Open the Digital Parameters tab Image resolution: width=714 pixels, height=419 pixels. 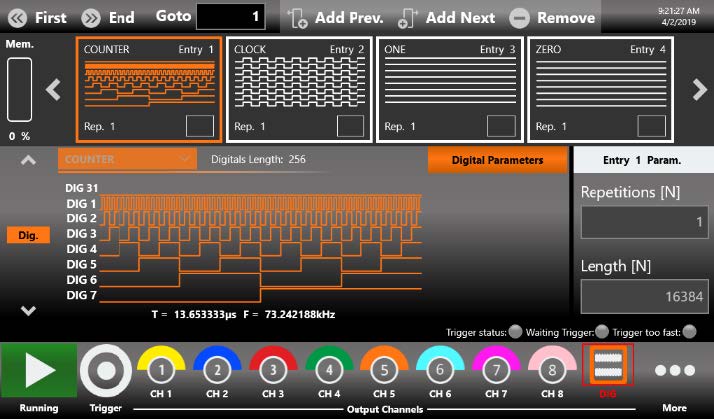pos(497,160)
